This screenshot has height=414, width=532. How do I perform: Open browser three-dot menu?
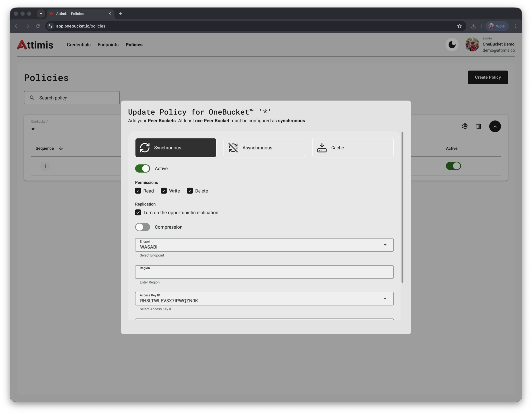(x=515, y=26)
